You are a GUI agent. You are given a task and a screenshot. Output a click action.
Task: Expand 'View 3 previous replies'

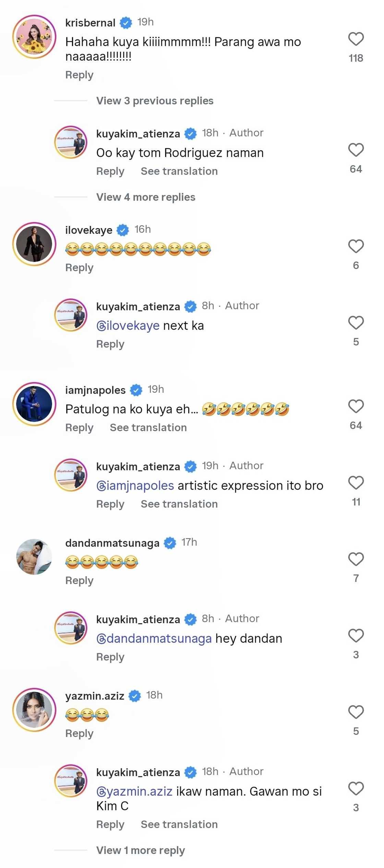[x=155, y=101]
